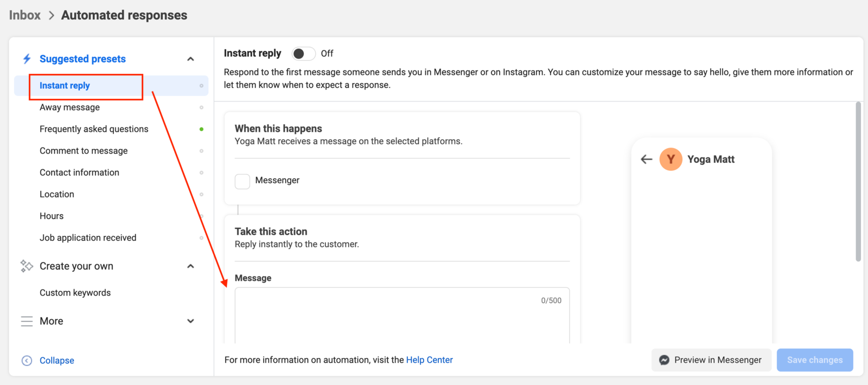Click the Messenger logo icon in preview button

coord(664,360)
